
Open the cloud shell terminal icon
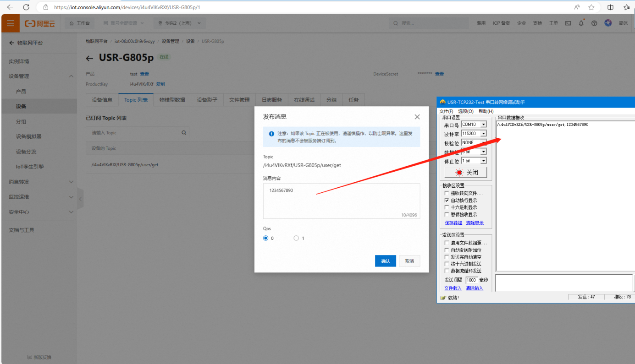pos(568,23)
